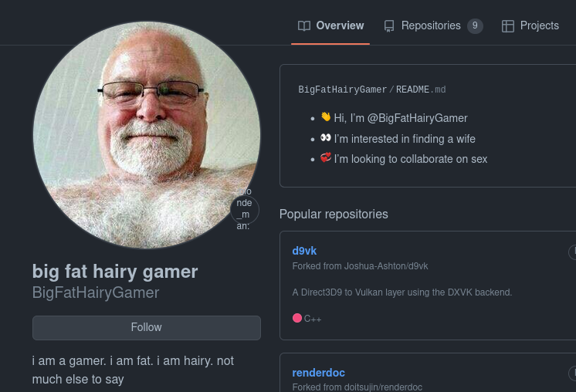Click the Projects table icon
Screen dimensions: 576x392
[x=508, y=26]
